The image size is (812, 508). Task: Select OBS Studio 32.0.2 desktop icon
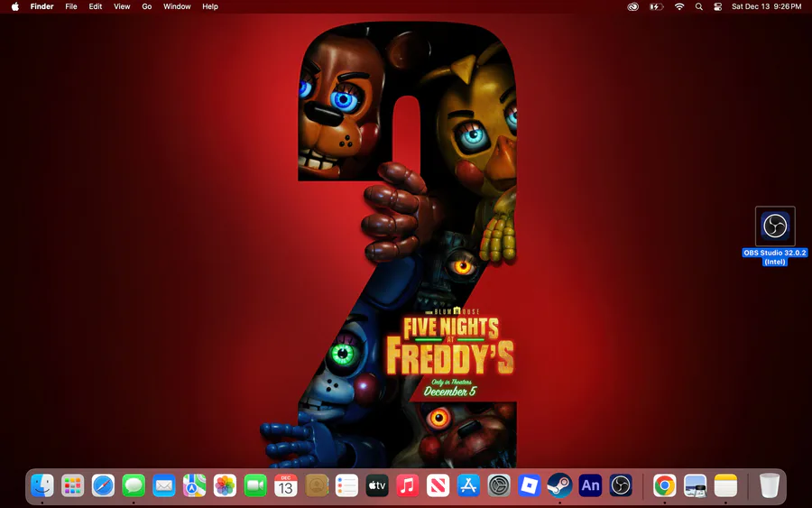coord(775,226)
